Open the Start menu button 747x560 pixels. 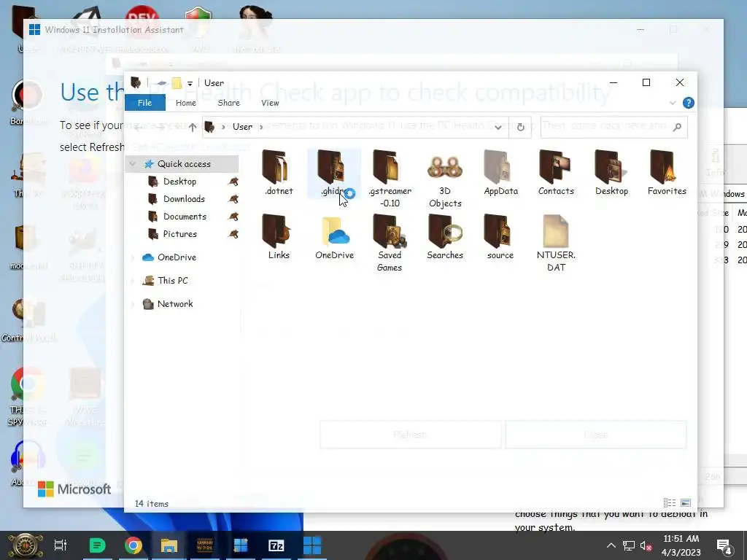[25, 545]
